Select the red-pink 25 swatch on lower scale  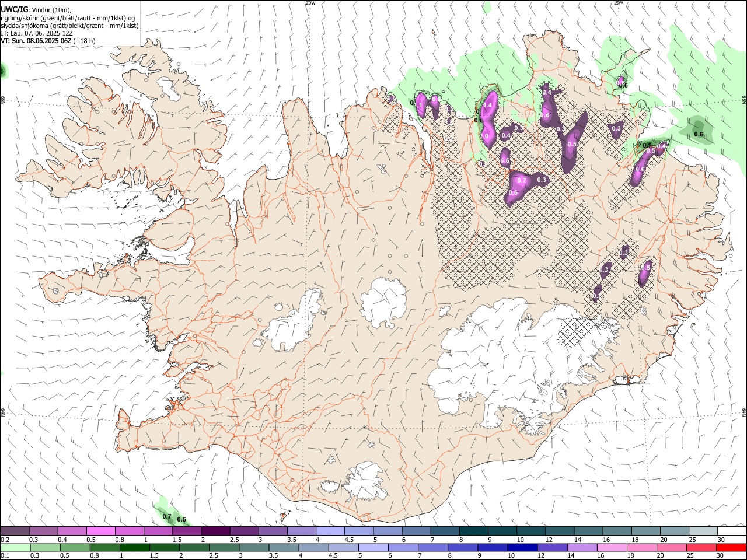point(701,547)
